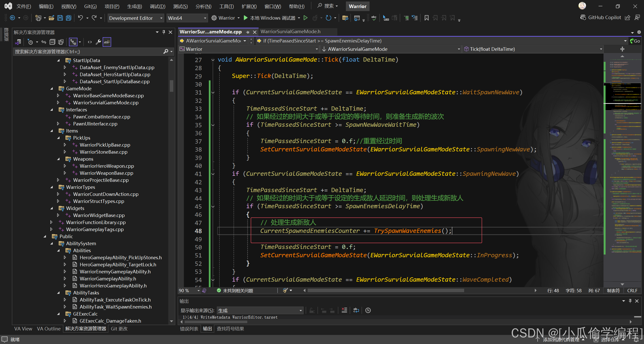Toggle bookmark on current line icon
The image size is (644, 344).
coord(426,18)
